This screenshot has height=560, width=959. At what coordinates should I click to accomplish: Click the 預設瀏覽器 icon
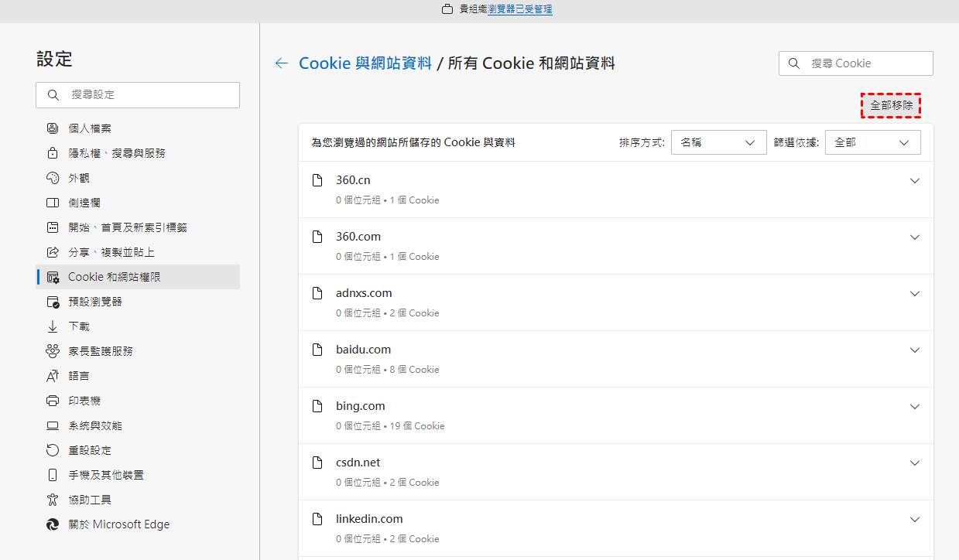pos(53,302)
